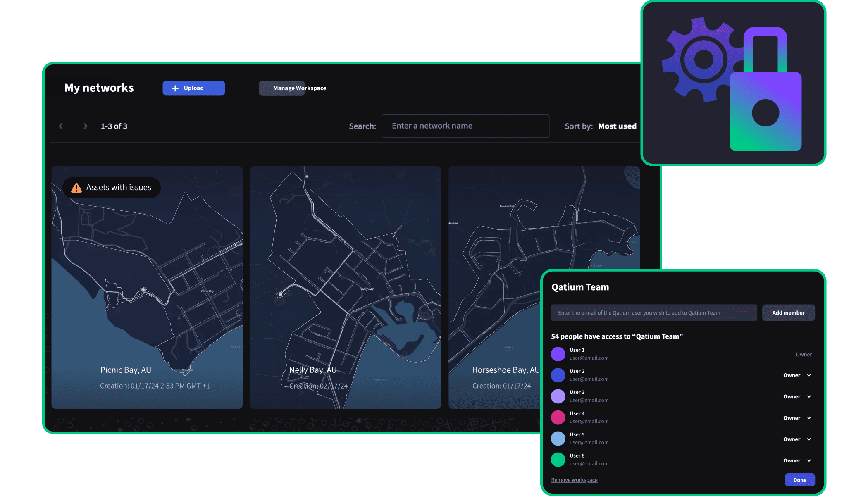
Task: Click Remove workspace link
Action: (x=574, y=480)
